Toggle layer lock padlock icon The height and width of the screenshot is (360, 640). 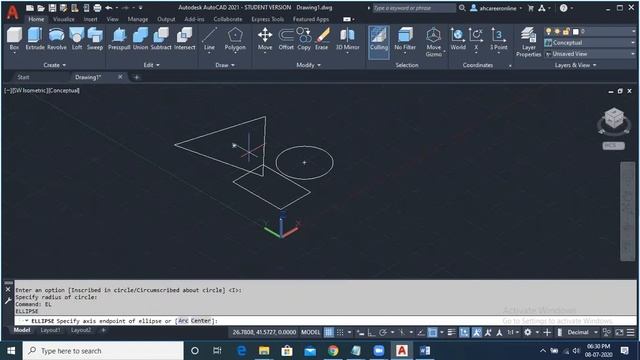566,31
